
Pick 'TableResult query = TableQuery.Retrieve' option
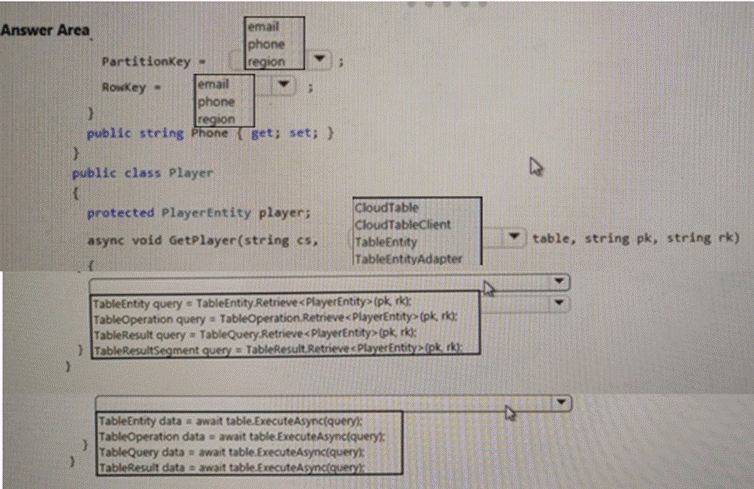click(x=255, y=334)
